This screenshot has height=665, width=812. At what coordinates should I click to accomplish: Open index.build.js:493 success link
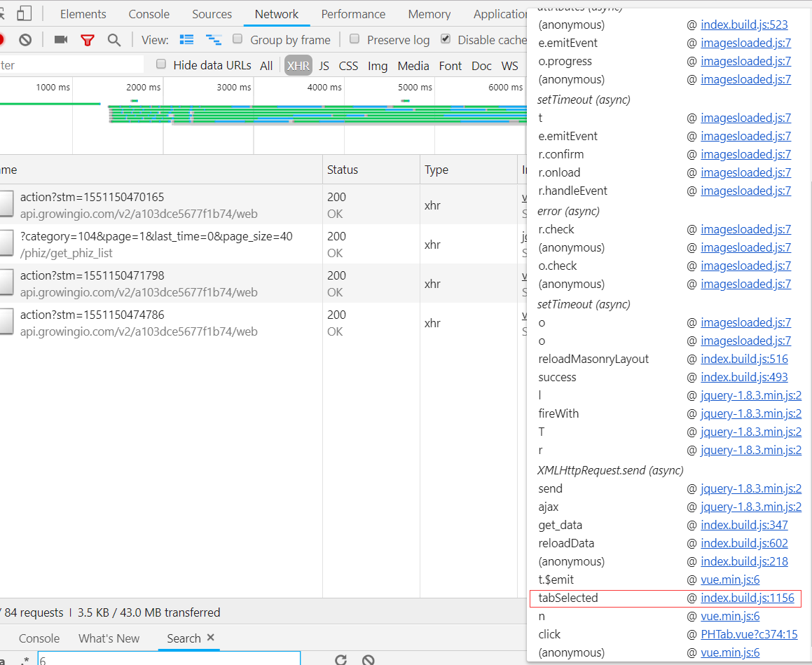(x=744, y=377)
